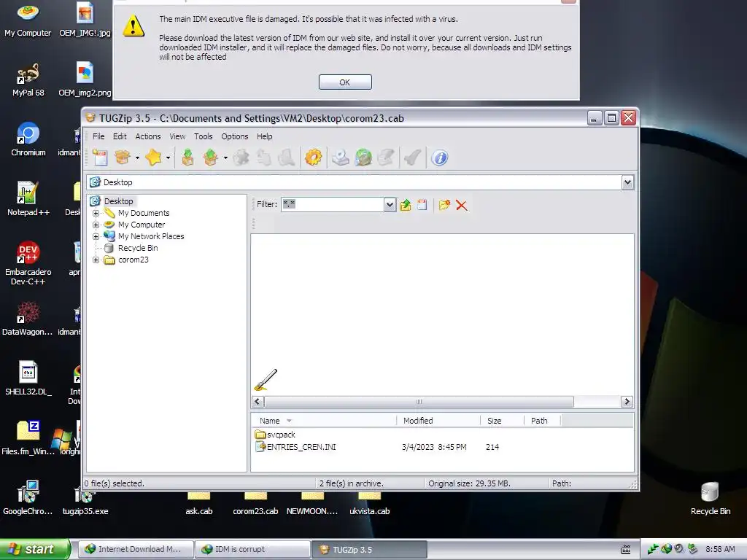
Task: Click the Open Archive box icon
Action: click(x=123, y=157)
